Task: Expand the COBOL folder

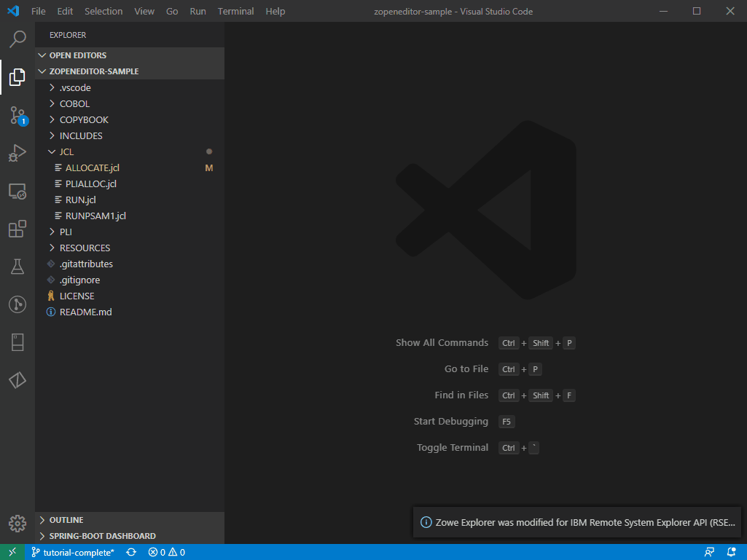Action: [x=130, y=104]
